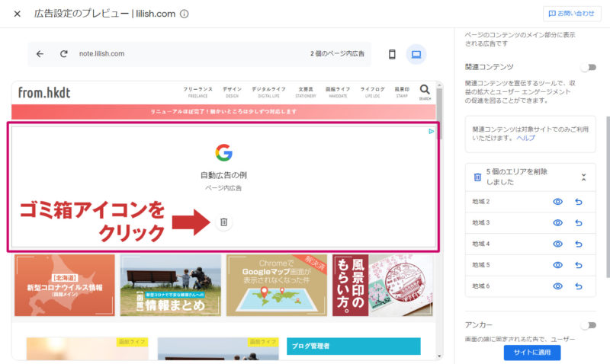Reload the preview page
The width and height of the screenshot is (610, 364).
coord(64,54)
